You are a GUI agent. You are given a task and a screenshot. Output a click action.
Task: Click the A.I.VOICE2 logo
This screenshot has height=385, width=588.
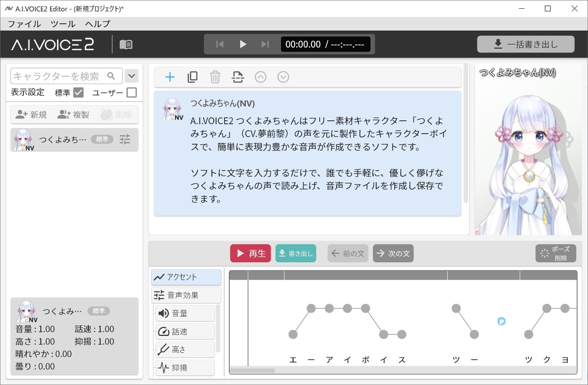pyautogui.click(x=53, y=44)
